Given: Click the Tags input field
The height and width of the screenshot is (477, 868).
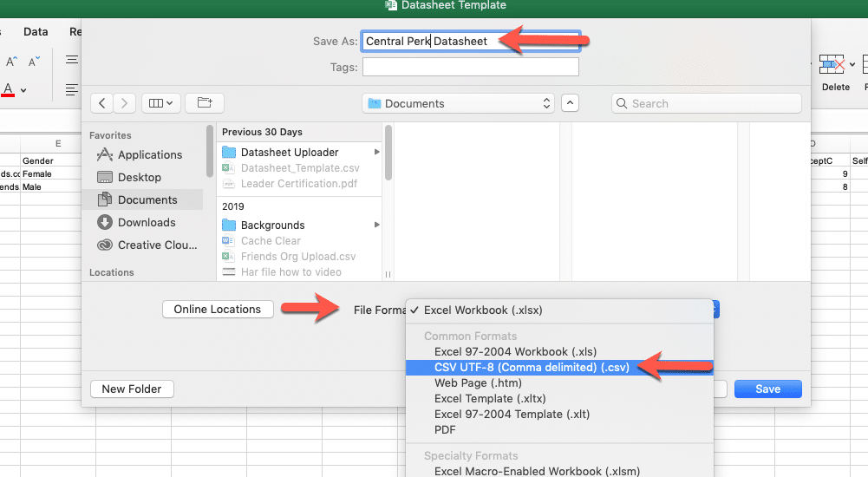Looking at the screenshot, I should [471, 67].
